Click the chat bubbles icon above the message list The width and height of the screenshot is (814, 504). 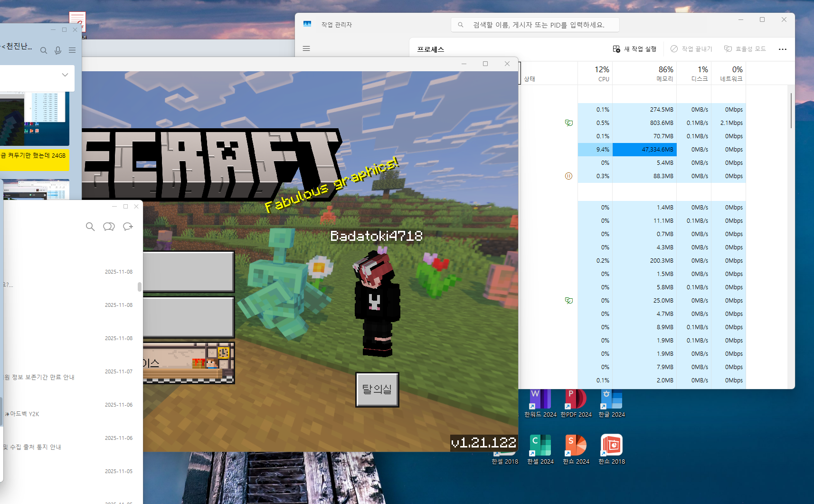(x=109, y=227)
